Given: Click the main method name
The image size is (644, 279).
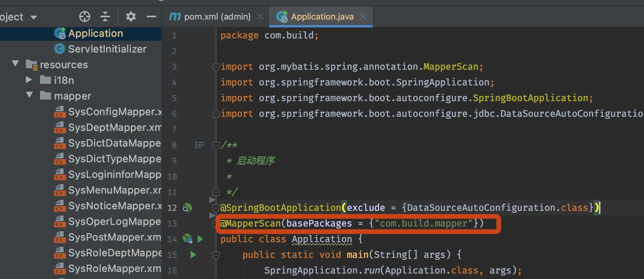Looking at the screenshot, I should coord(358,255).
